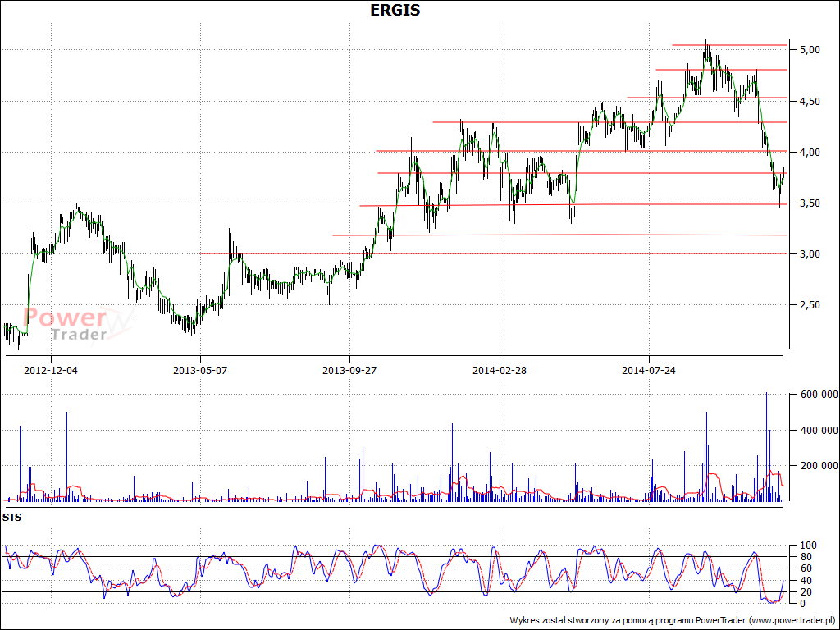The height and width of the screenshot is (630, 840).
Task: Select the 2014-02-28 date label
Action: tap(500, 371)
